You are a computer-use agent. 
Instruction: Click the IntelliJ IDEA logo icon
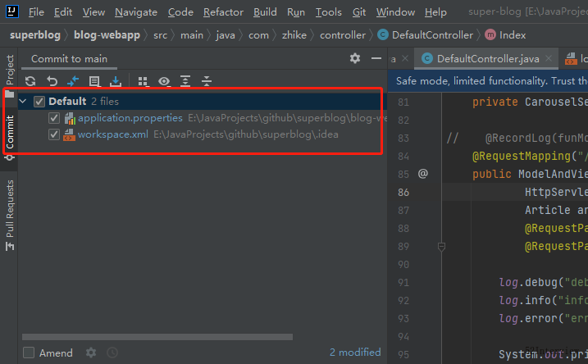tap(12, 11)
